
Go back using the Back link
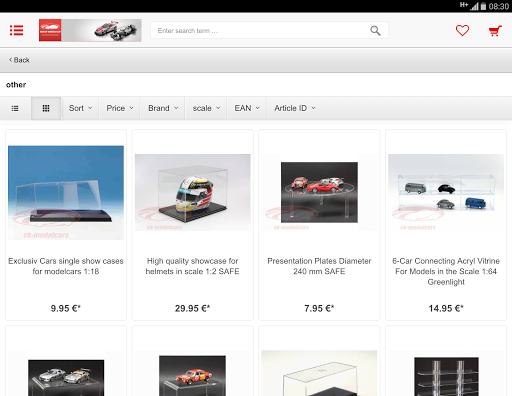click(x=19, y=60)
